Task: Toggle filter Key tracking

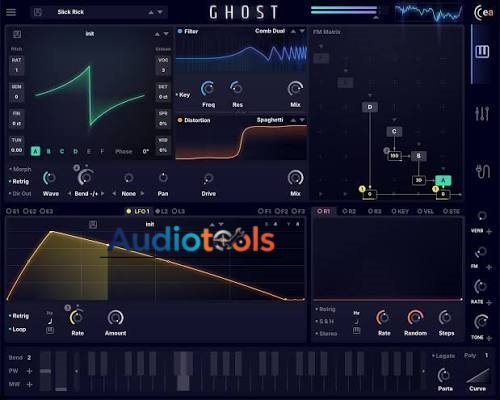Action: (x=183, y=95)
